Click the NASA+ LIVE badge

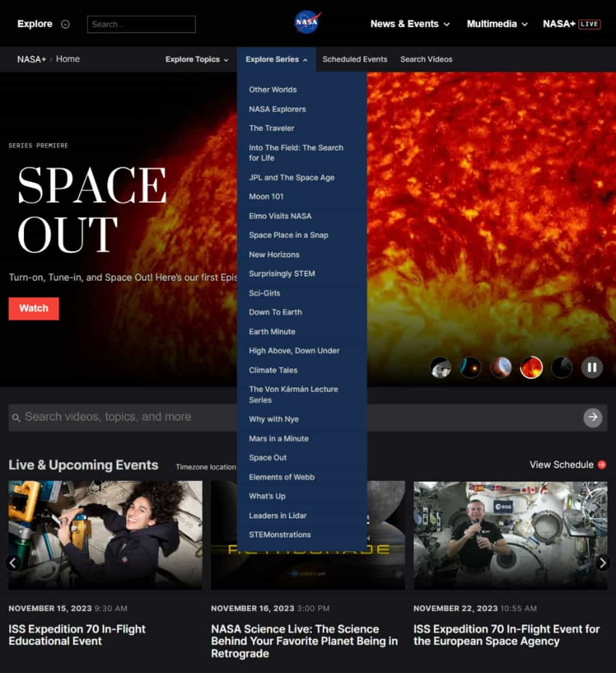590,24
